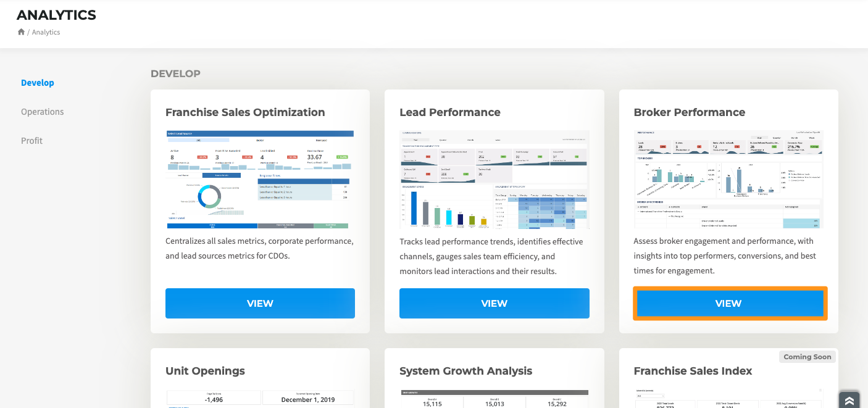
Task: Click description 'Assess broker engagement and performance' text
Action: click(x=725, y=256)
